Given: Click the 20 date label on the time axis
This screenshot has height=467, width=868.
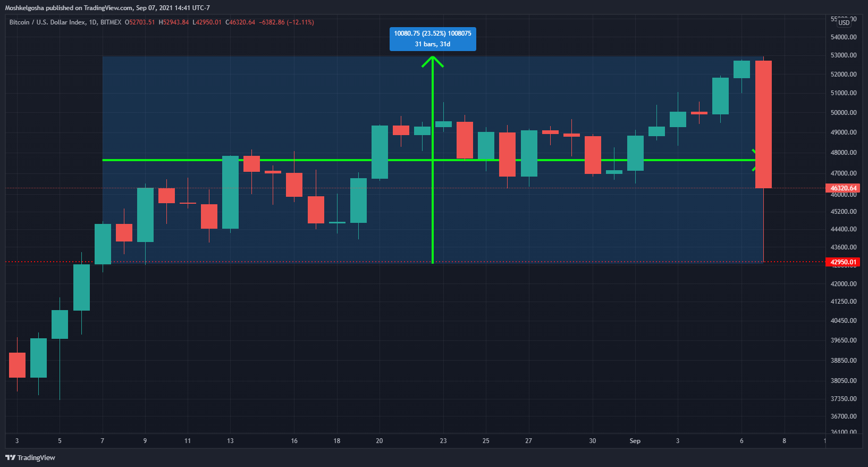Looking at the screenshot, I should (379, 441).
